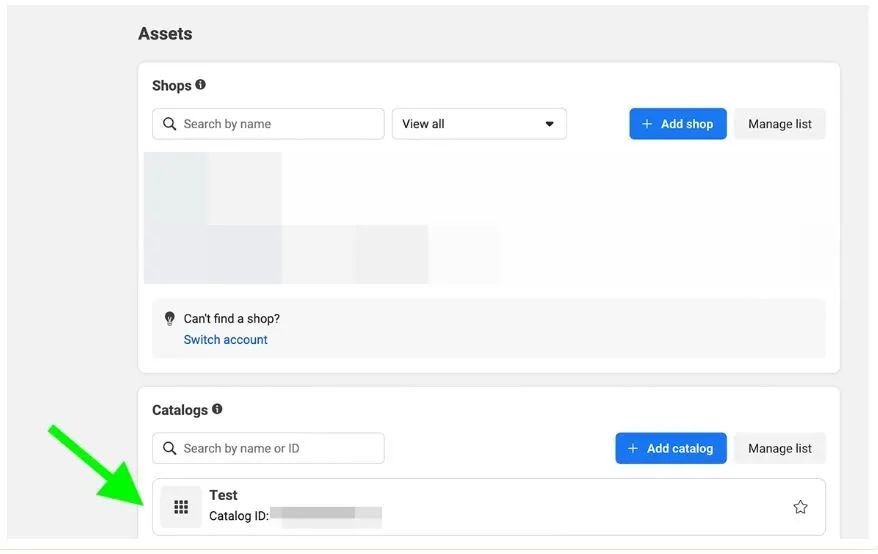878x554 pixels.
Task: Click the magnifier icon in shops search
Action: [169, 124]
